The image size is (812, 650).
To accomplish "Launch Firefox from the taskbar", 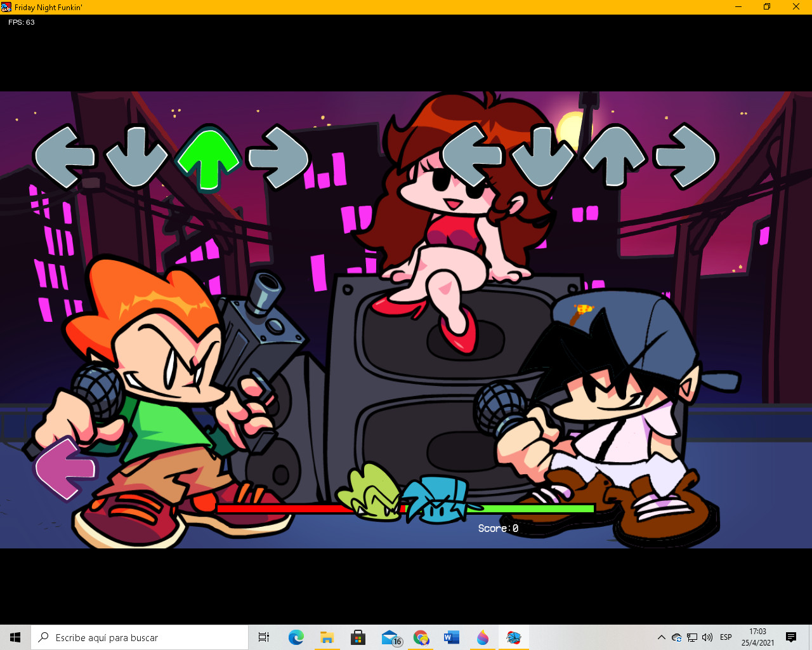I will click(483, 637).
